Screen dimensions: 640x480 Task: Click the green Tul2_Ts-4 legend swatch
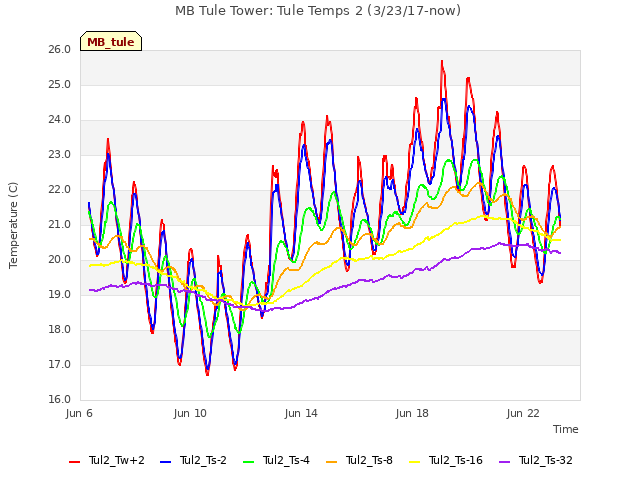point(248,461)
